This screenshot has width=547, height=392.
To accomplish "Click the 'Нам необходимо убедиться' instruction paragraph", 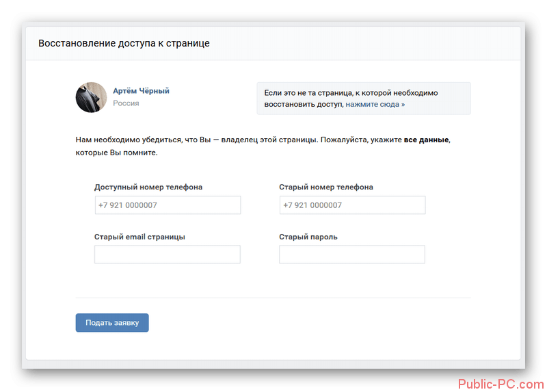I will click(x=263, y=146).
